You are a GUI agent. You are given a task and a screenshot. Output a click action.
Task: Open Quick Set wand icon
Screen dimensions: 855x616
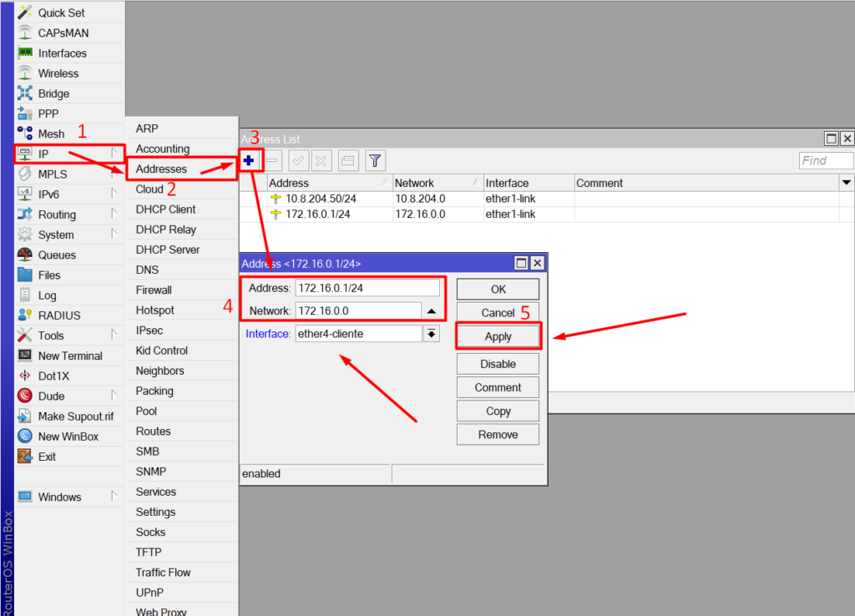24,12
